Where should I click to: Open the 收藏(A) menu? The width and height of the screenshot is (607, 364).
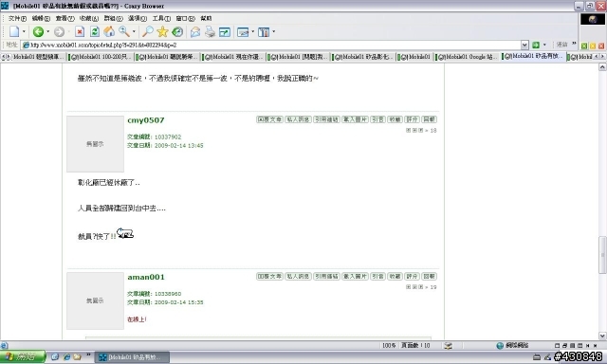[89, 18]
